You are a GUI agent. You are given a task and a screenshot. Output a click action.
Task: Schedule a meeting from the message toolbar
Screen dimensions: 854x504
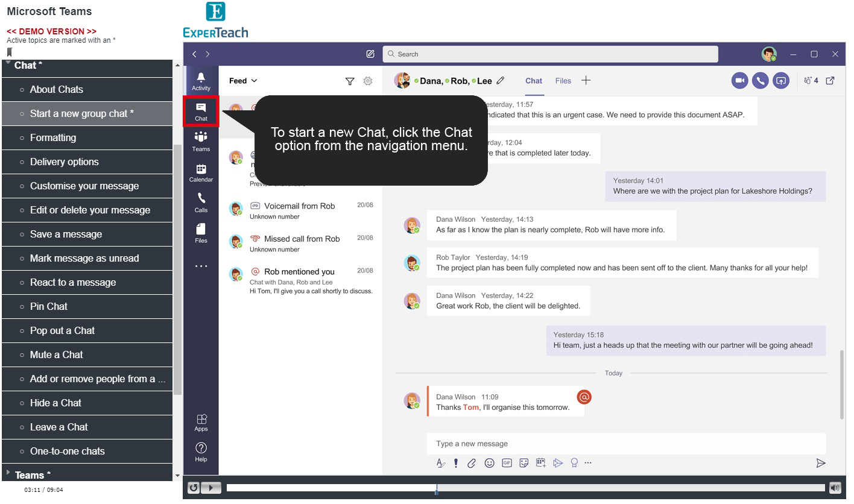tap(541, 463)
